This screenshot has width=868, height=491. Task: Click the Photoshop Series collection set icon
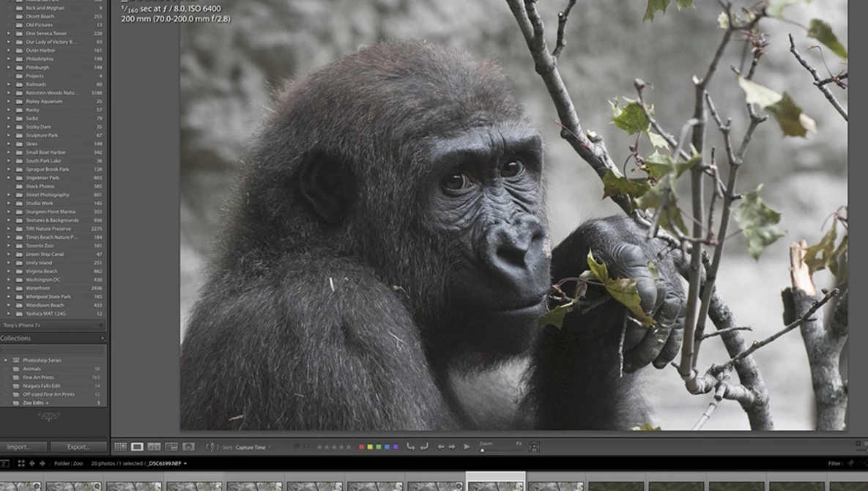coord(16,361)
